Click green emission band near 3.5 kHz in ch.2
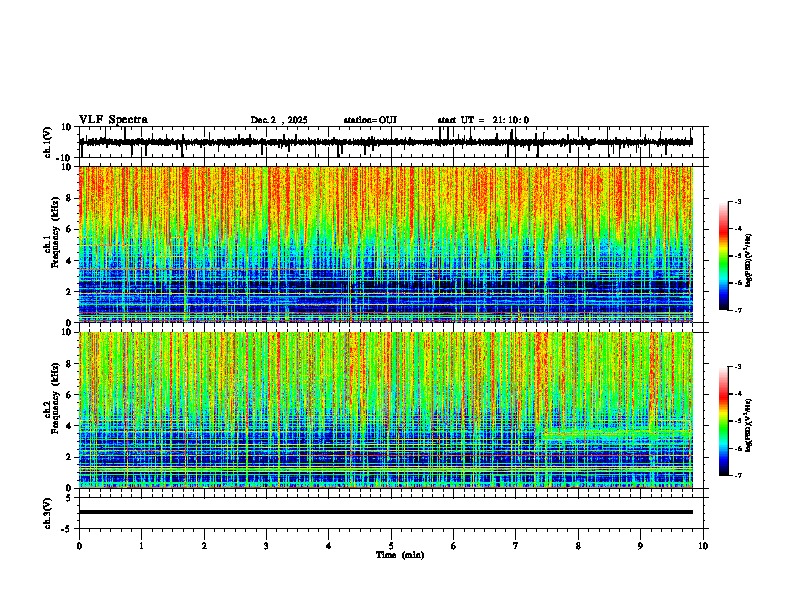792x612 pixels. (616, 433)
